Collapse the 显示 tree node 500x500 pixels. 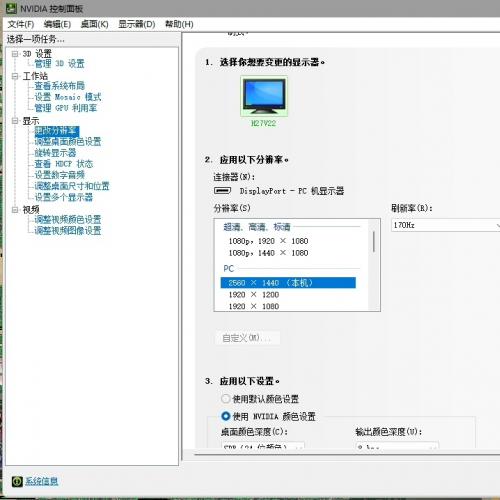coord(15,121)
